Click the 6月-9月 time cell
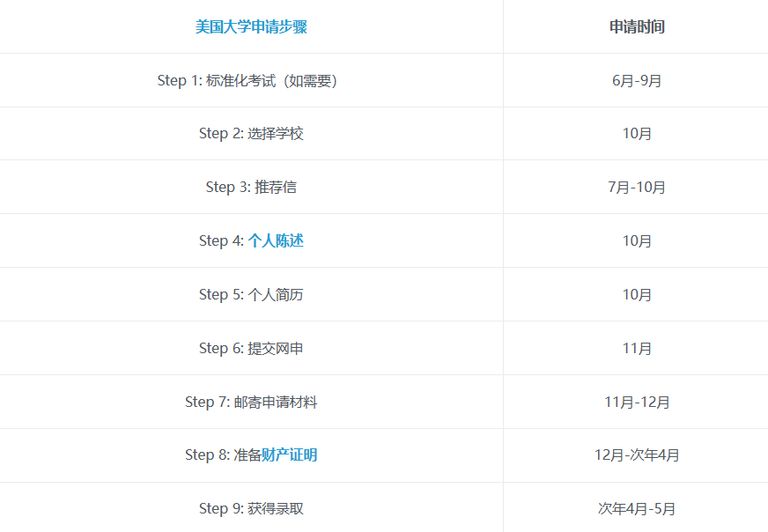The height and width of the screenshot is (532, 768). click(637, 80)
